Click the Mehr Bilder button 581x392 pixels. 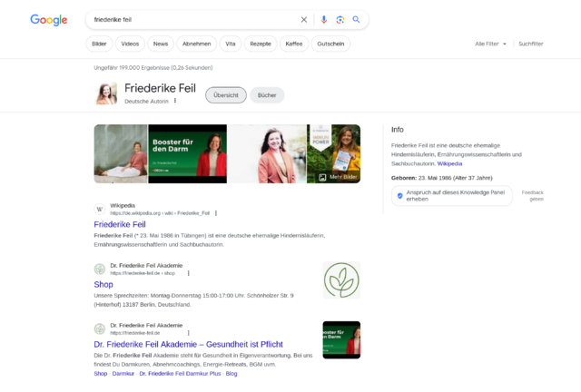338,178
